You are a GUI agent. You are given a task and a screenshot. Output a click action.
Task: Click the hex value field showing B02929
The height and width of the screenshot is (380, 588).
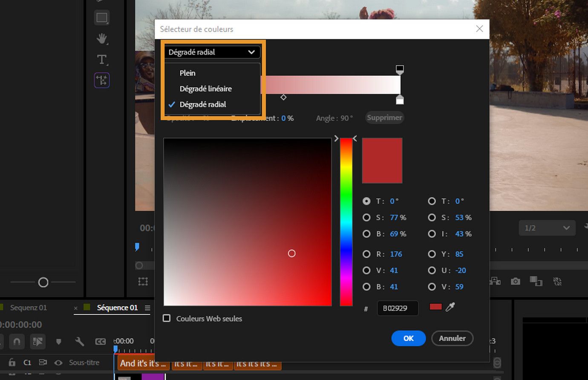click(x=398, y=308)
